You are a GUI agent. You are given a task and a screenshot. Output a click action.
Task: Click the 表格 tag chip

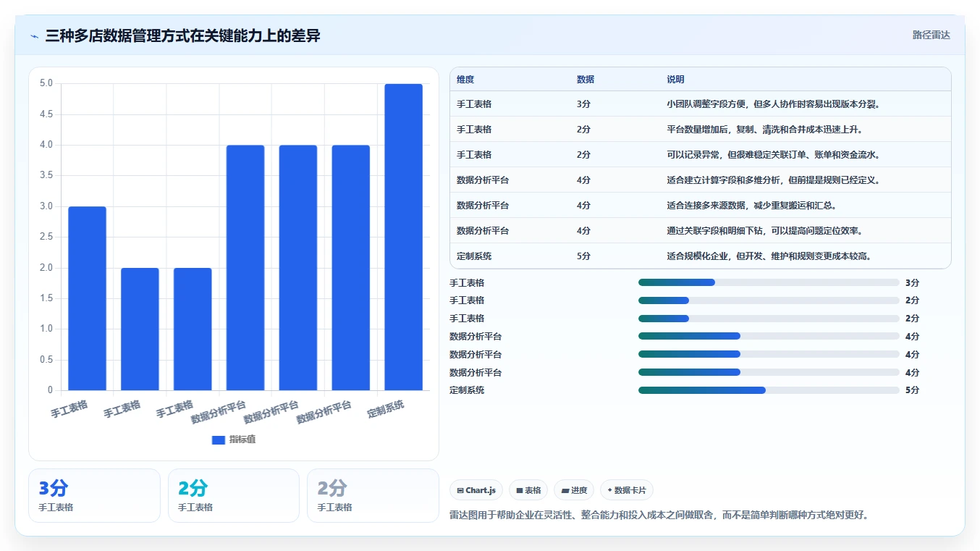point(528,490)
